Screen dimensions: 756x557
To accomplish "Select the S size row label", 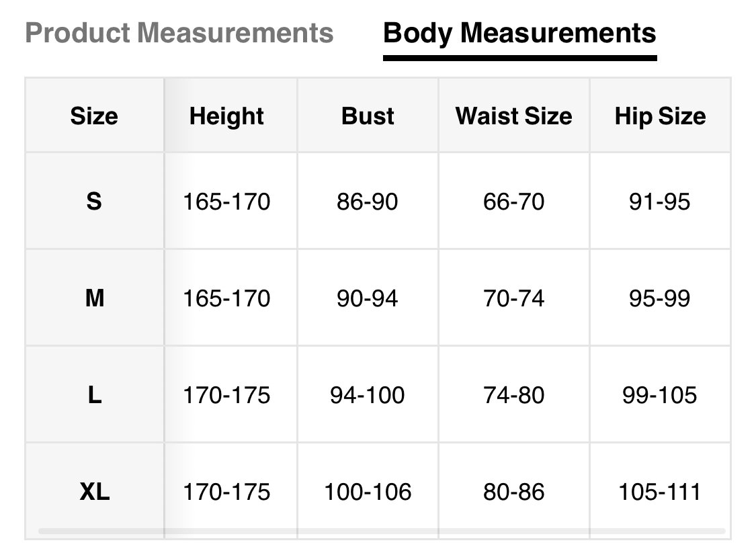I will pos(94,201).
